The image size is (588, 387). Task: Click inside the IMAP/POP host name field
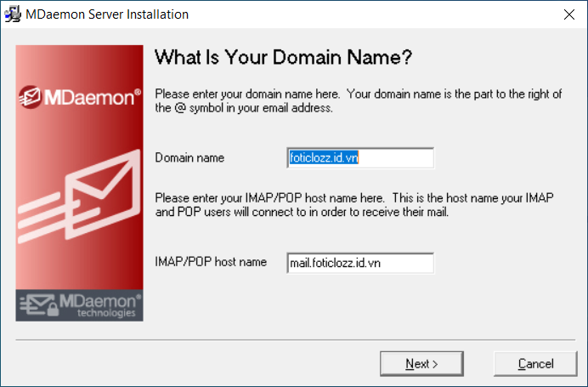[360, 263]
